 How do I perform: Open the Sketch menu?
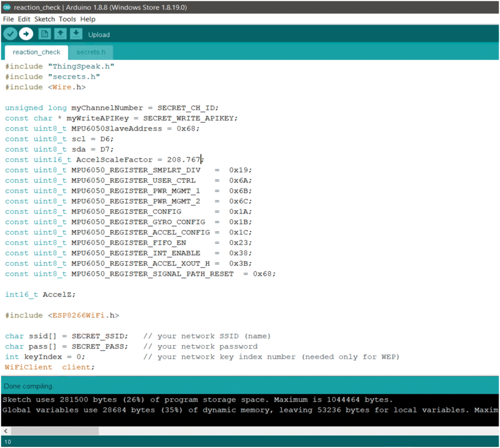[x=44, y=19]
